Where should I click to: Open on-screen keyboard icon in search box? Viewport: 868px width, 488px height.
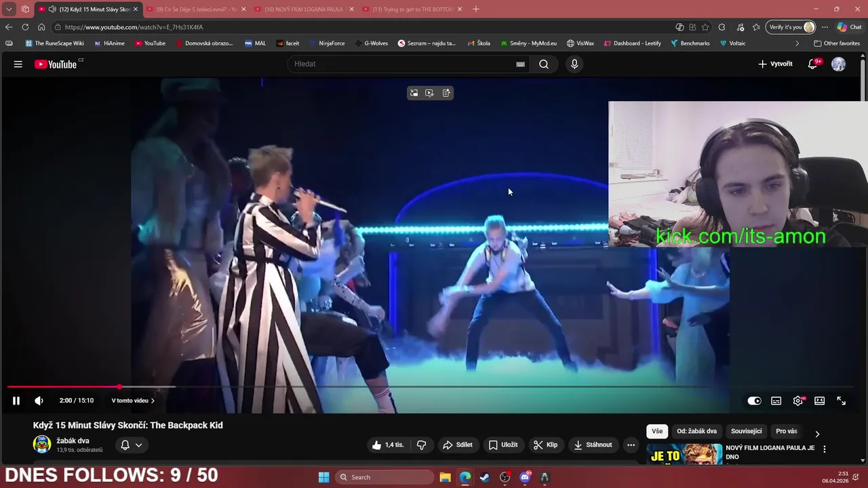point(520,64)
